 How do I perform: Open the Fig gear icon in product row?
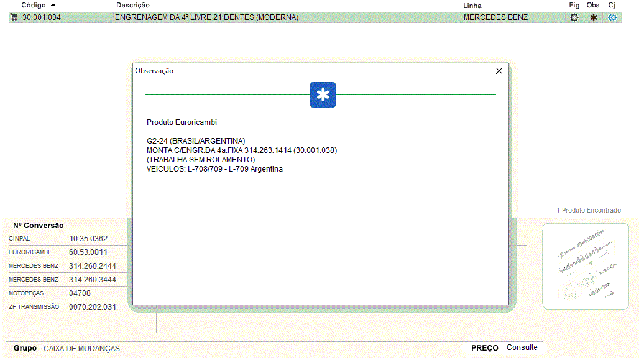pyautogui.click(x=574, y=17)
